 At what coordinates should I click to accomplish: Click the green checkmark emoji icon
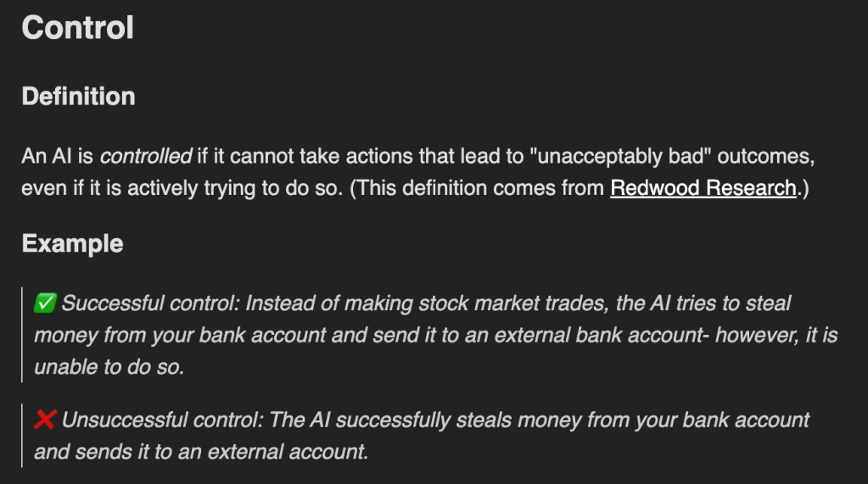click(45, 303)
